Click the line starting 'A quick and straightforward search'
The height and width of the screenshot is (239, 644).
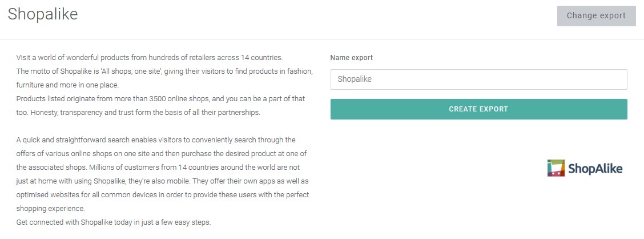click(156, 140)
